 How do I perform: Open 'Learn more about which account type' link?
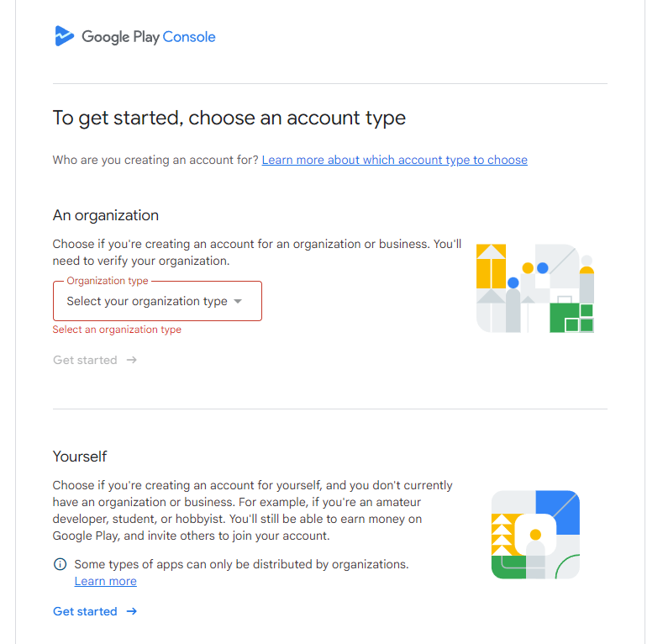[394, 160]
